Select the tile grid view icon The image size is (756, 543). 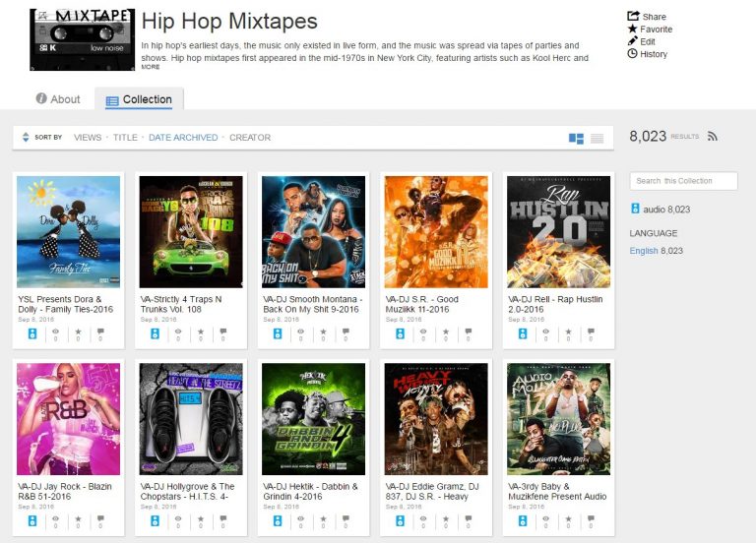[576, 138]
